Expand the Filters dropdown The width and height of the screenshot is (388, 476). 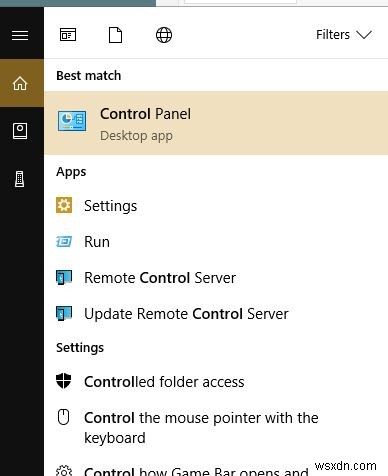coord(344,35)
